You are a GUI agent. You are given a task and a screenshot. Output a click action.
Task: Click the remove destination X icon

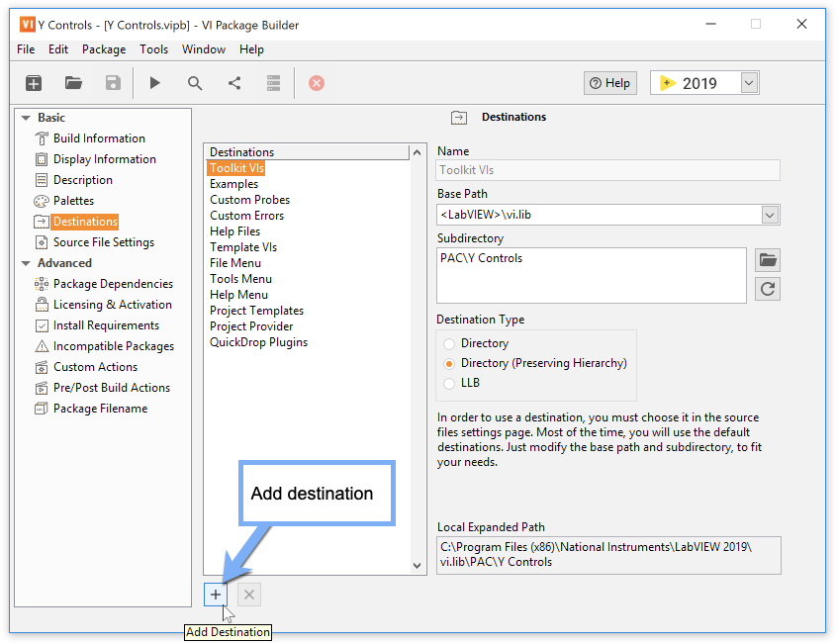coord(248,595)
